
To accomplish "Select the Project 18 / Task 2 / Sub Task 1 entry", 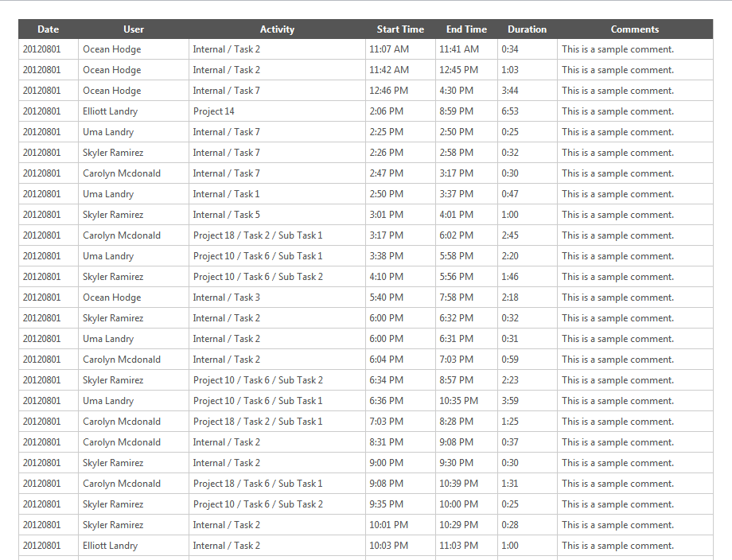I will [x=260, y=235].
